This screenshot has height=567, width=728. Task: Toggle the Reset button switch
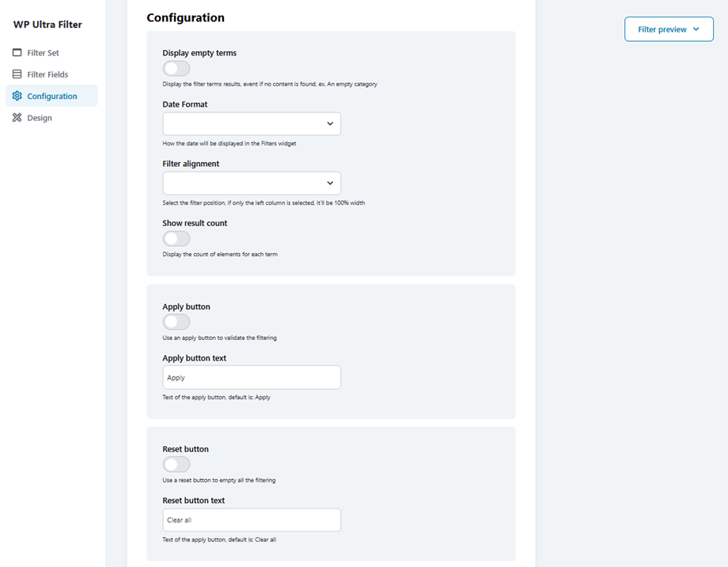pyautogui.click(x=176, y=464)
